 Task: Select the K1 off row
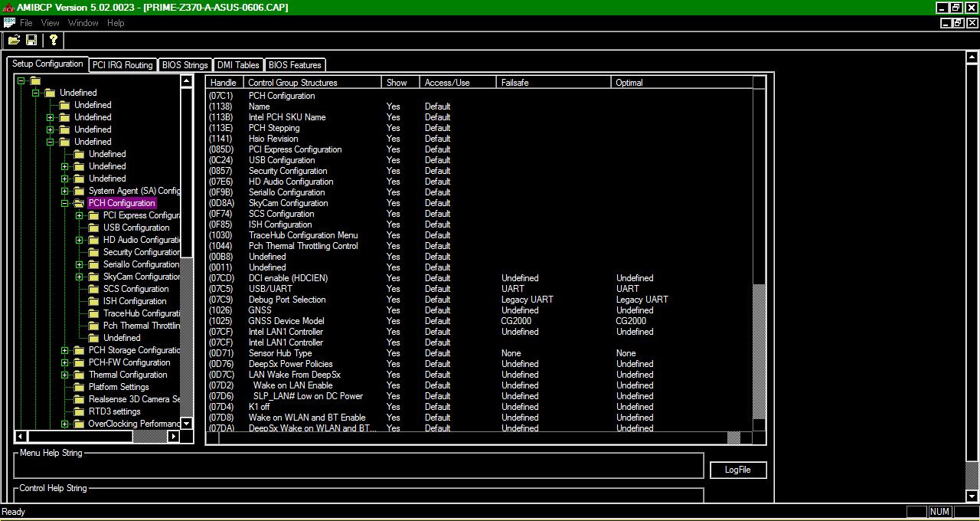479,407
